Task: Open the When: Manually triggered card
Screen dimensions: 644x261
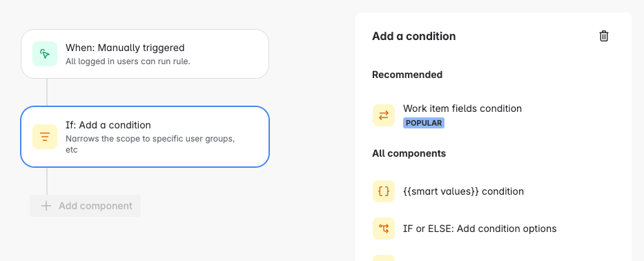Action: (145, 54)
